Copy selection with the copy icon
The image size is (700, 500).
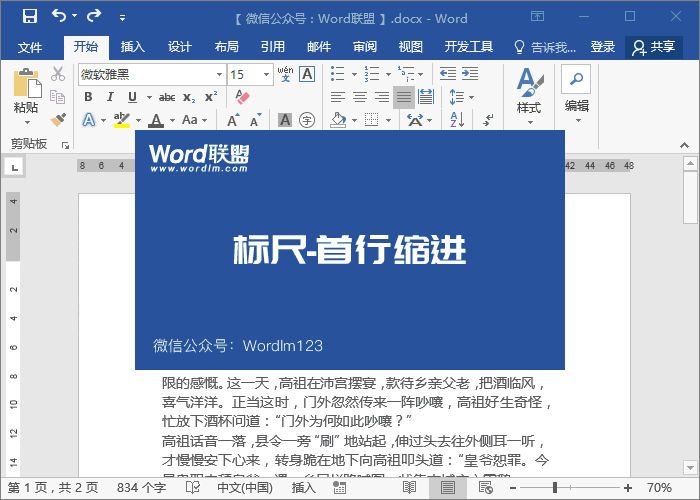[x=58, y=96]
